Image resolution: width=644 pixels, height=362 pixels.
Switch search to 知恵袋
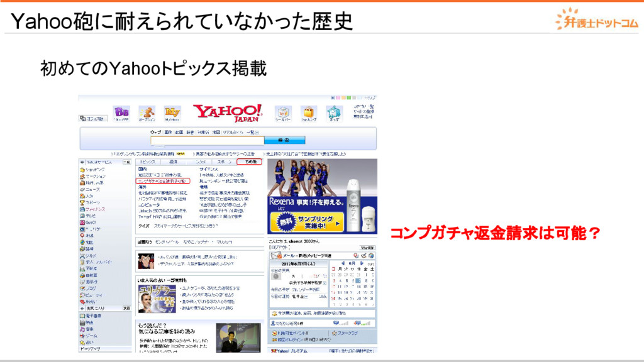click(x=203, y=133)
